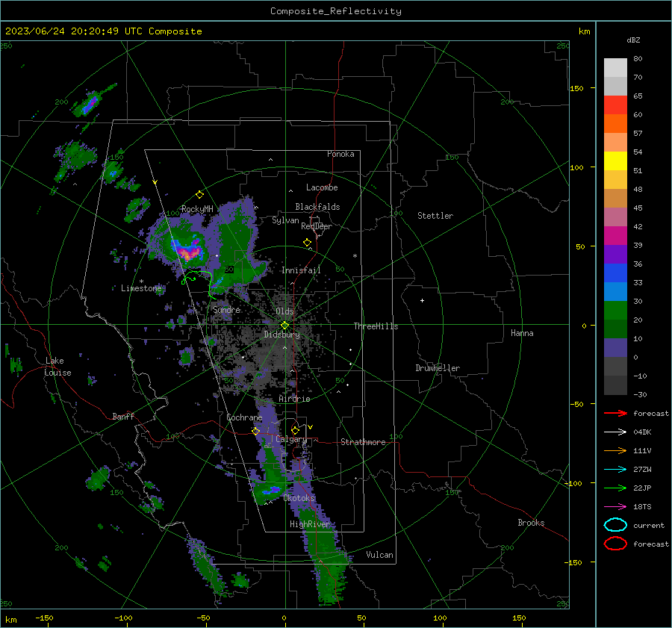Image resolution: width=672 pixels, height=628 pixels.
Task: Click the Didsbury label
Action: pos(281,335)
